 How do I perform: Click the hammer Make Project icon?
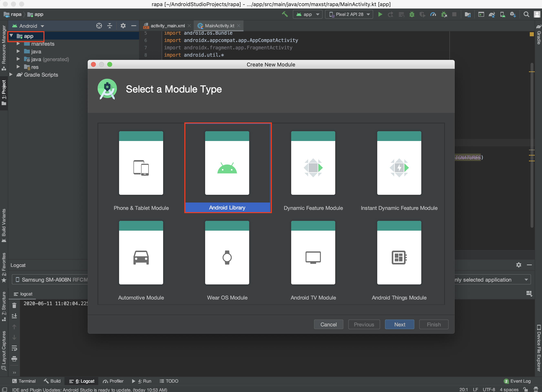[285, 14]
